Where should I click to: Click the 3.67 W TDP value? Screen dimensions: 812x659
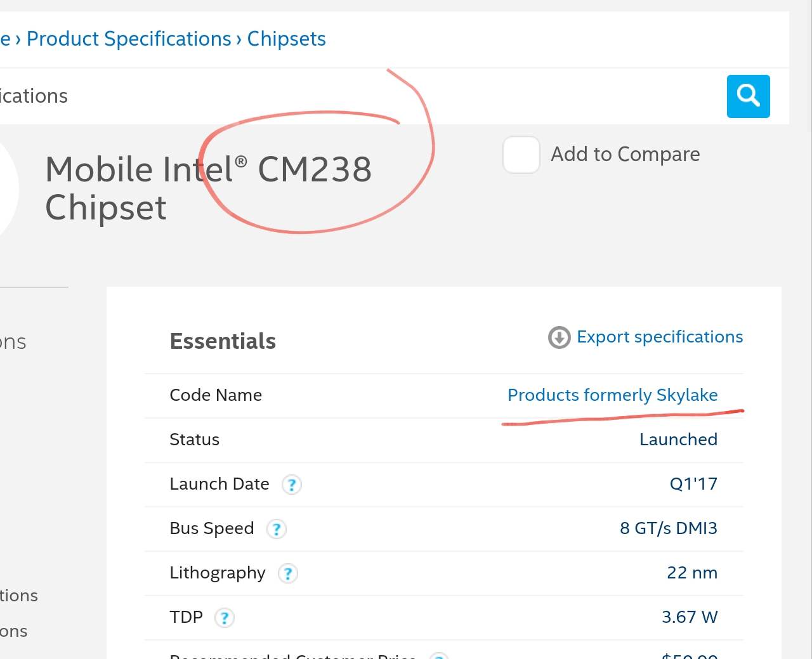[690, 617]
